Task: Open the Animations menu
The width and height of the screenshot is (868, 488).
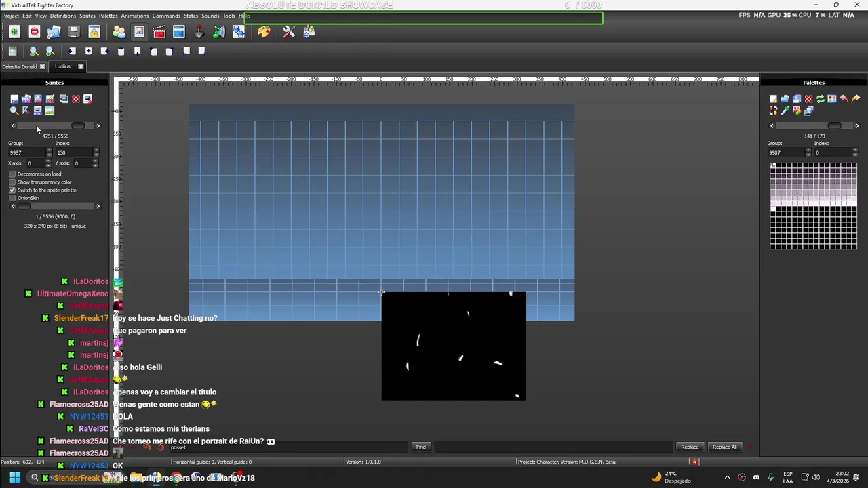Action: [x=134, y=16]
